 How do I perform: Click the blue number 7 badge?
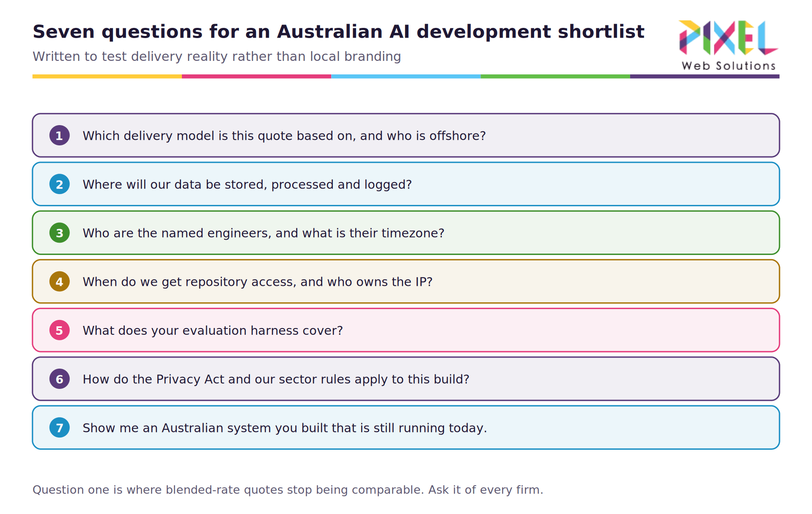click(x=60, y=427)
